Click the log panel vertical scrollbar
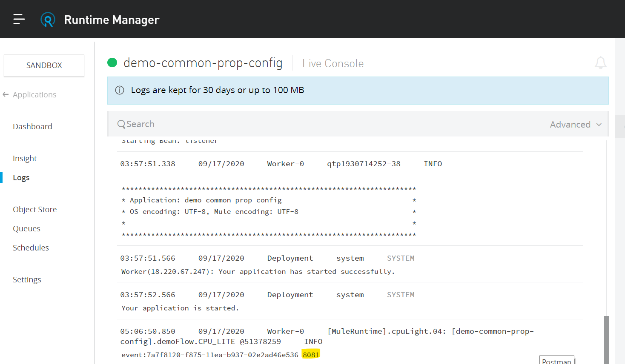625x364 pixels. pyautogui.click(x=606, y=339)
